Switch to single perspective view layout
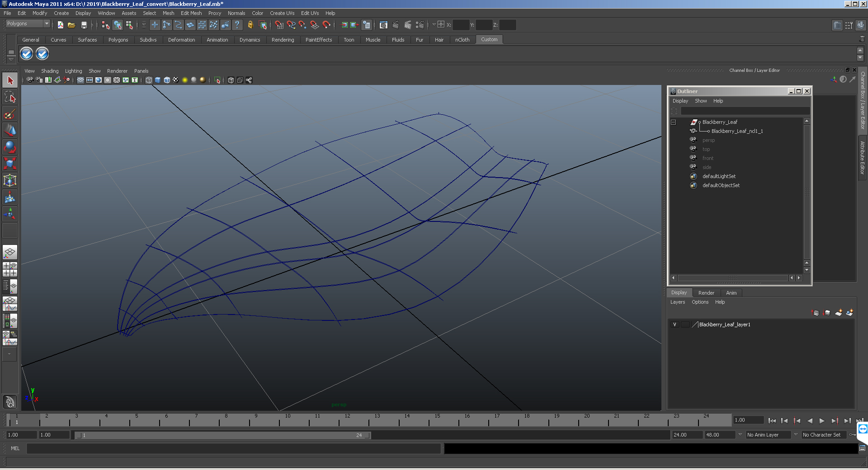This screenshot has height=470, width=868. (x=10, y=252)
